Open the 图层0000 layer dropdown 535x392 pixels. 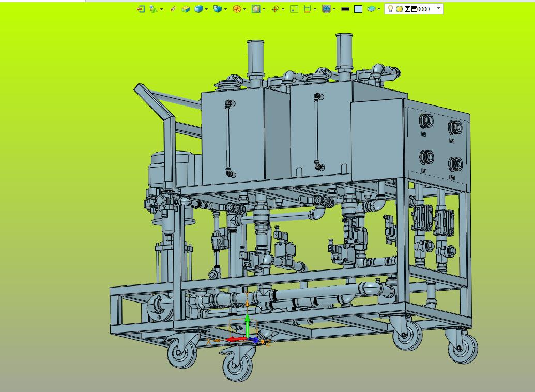[x=438, y=8]
